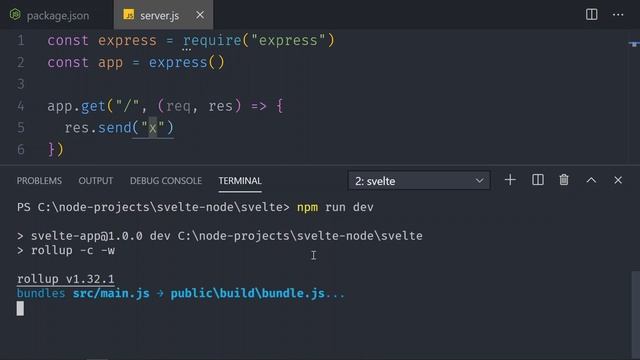The width and height of the screenshot is (640, 360).
Task: Select the server.js editor tab
Action: [x=163, y=15]
